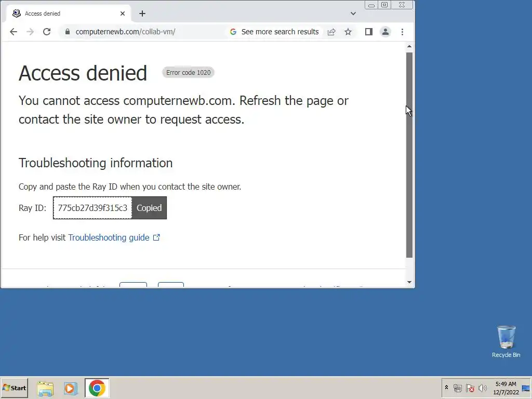Maximize the Chrome window
The width and height of the screenshot is (532, 399).
(x=384, y=5)
